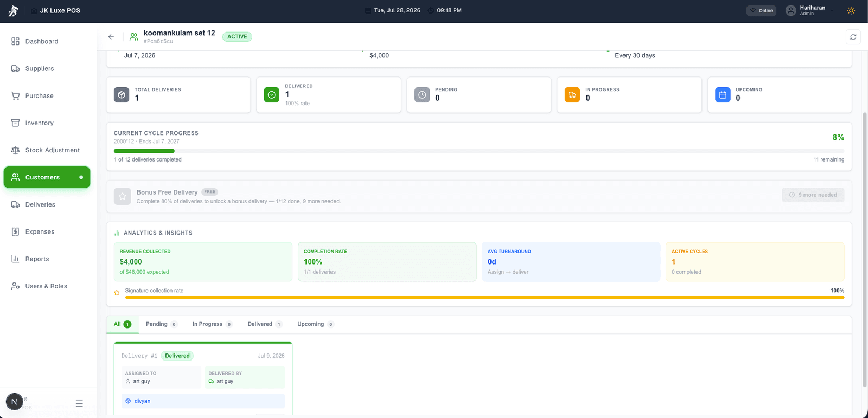The width and height of the screenshot is (868, 418).
Task: Switch to the In Progress tab
Action: click(x=212, y=324)
